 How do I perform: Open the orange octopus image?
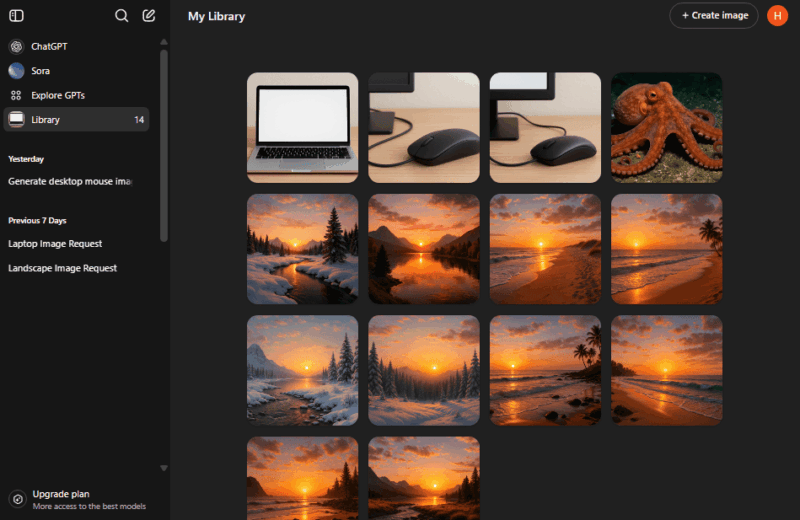tap(667, 128)
